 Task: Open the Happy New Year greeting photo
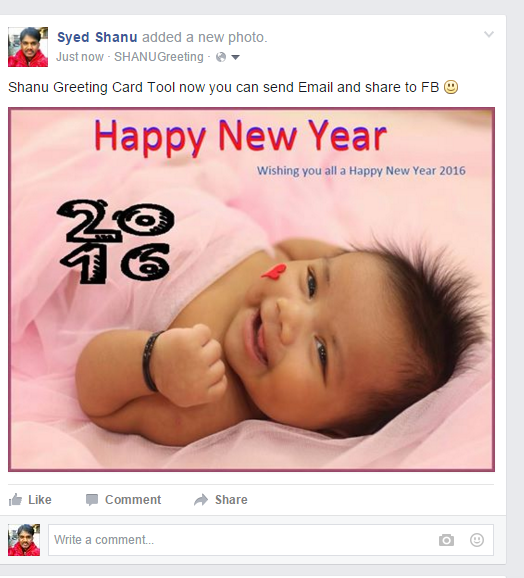coord(251,289)
